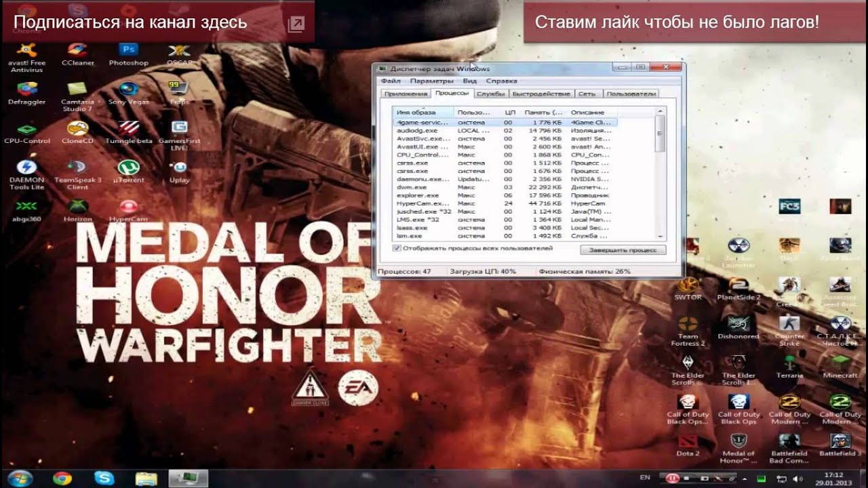Sort processes by Память column header
868x488 pixels.
tap(545, 112)
